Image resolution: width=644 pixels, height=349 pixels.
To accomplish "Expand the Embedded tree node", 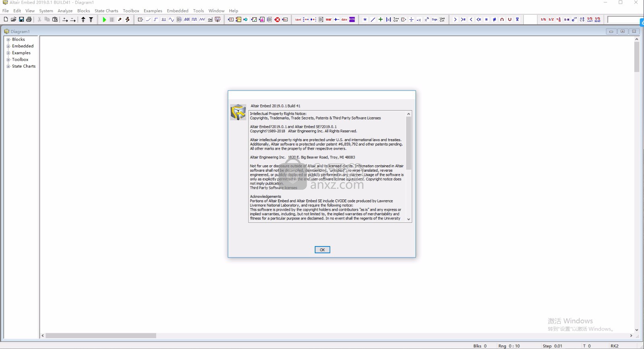I will pos(8,46).
